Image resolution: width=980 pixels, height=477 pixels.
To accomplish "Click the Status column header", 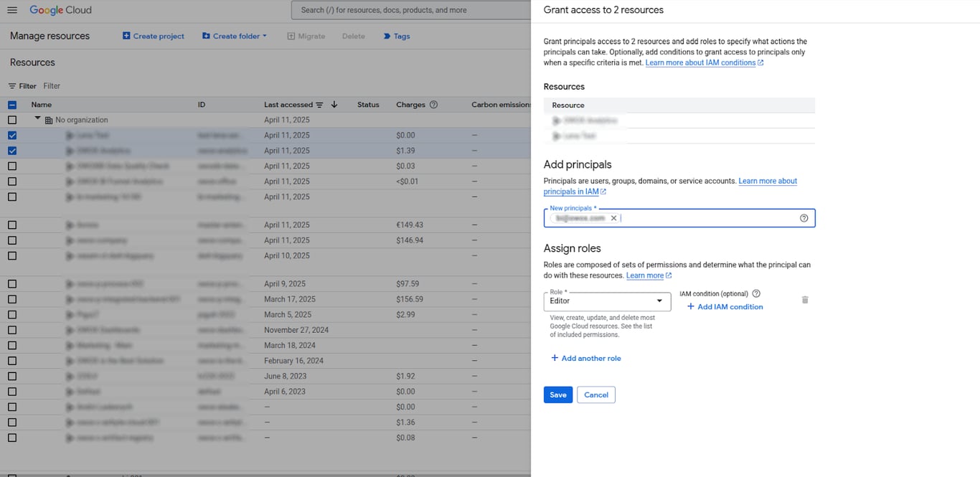I will (x=368, y=105).
